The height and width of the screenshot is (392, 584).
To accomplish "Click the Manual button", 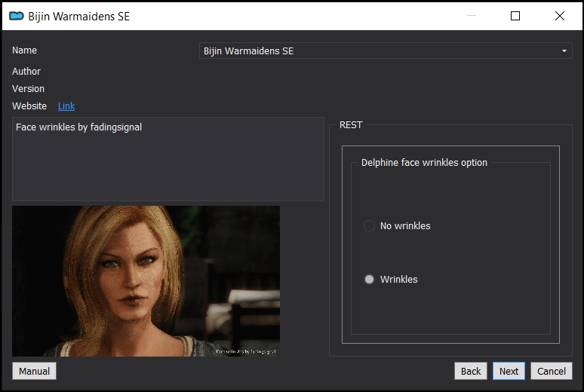I will (34, 371).
